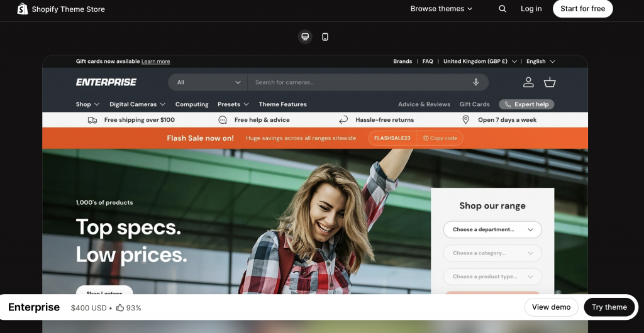Click the Hassle-free returns text

click(x=384, y=120)
